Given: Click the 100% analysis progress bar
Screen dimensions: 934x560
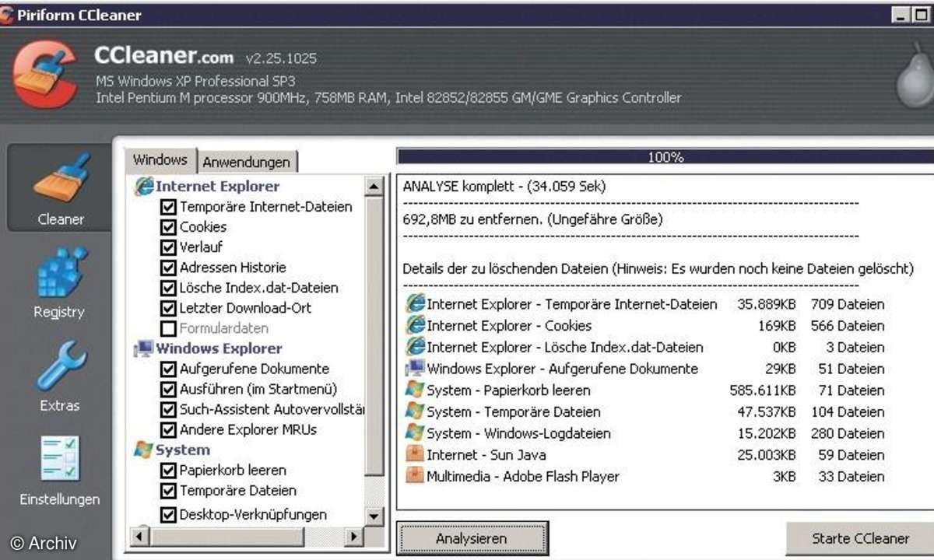Looking at the screenshot, I should click(x=665, y=157).
